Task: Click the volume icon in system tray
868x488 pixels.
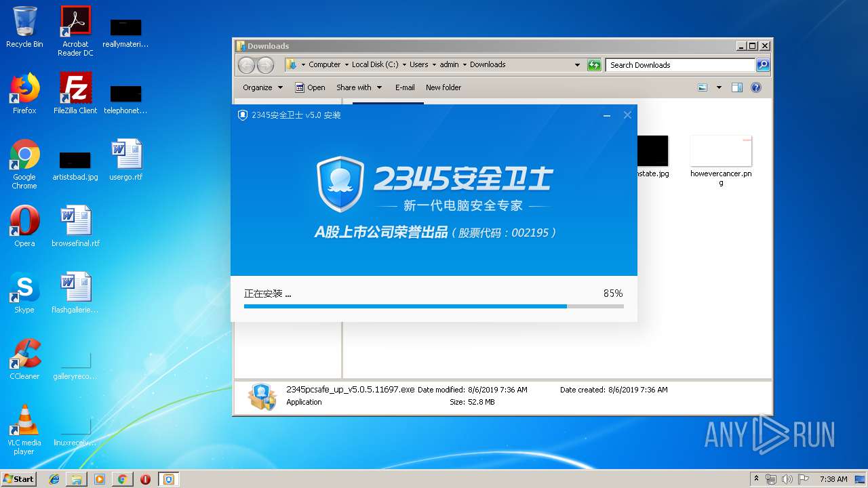Action: 787,479
